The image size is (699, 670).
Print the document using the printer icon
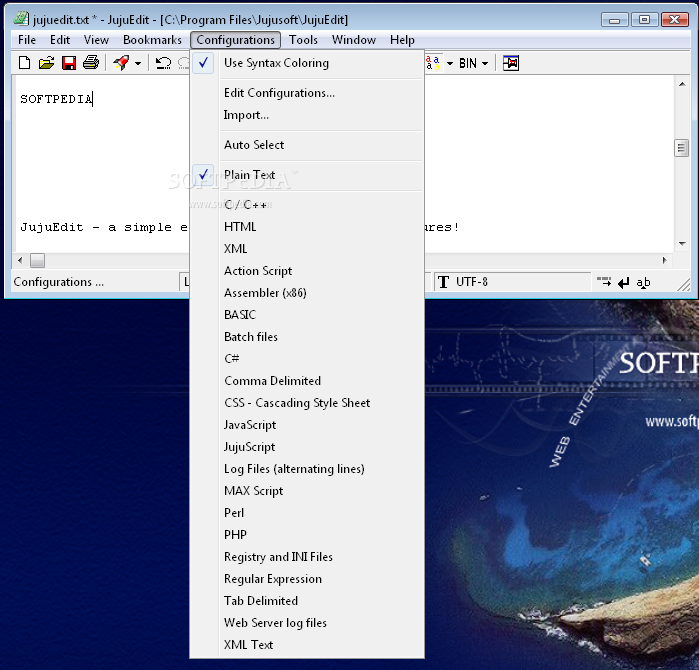[91, 63]
